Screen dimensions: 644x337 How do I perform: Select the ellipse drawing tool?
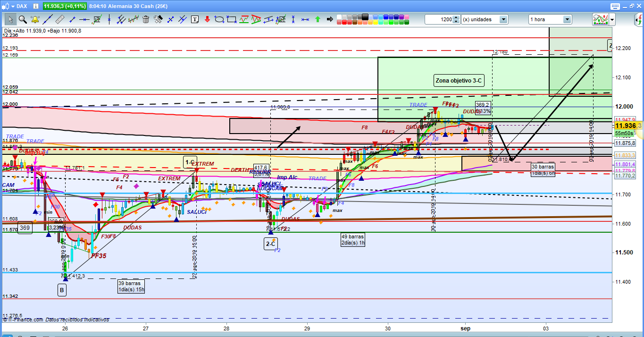point(219,19)
